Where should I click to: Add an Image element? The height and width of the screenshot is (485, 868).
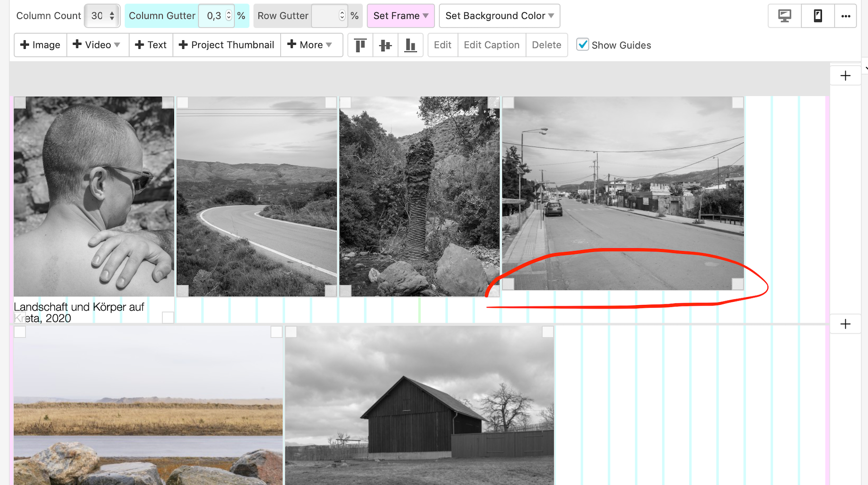pyautogui.click(x=40, y=45)
